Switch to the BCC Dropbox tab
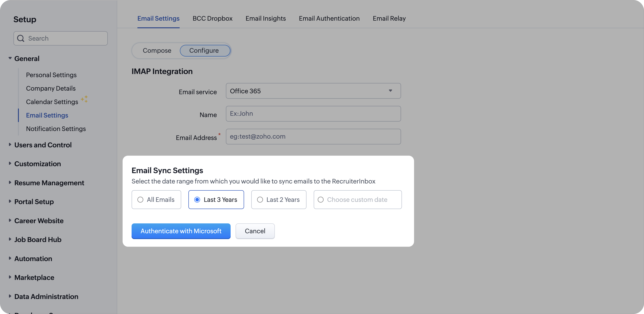The image size is (644, 314). pyautogui.click(x=212, y=18)
